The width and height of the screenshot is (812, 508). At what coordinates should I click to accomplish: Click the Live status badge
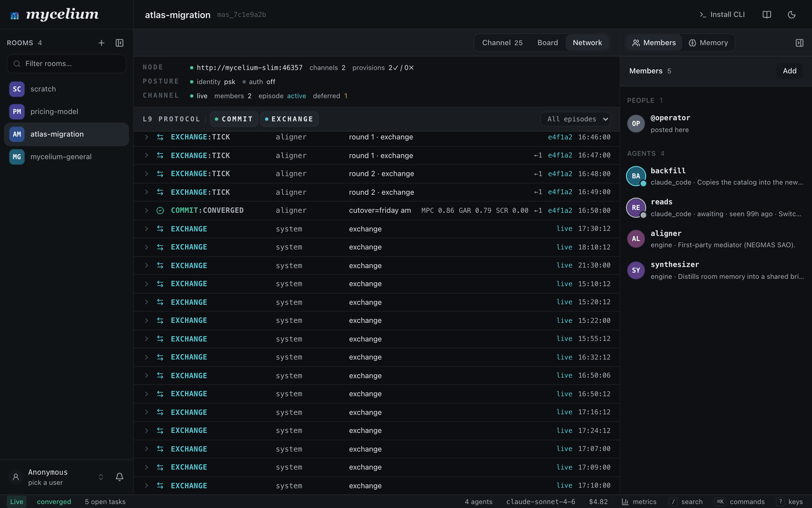coord(17,502)
